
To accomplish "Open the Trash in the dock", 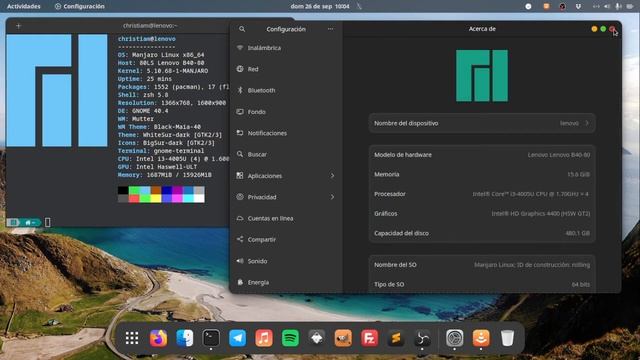I will tap(507, 338).
